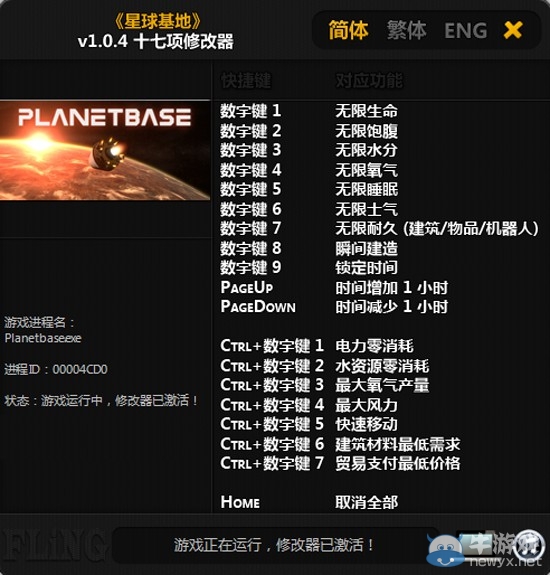
Task: Select the 水资源零消耗 function text
Action: pos(382,366)
